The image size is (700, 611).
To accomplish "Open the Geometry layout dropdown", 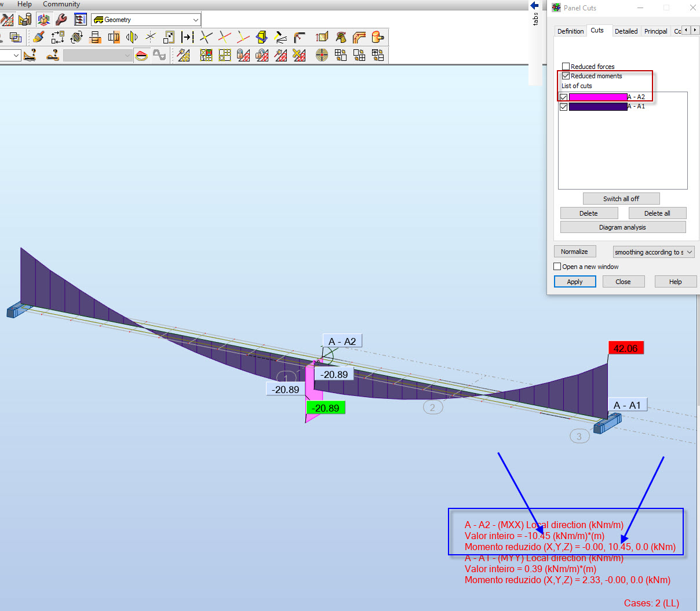I will pyautogui.click(x=146, y=20).
